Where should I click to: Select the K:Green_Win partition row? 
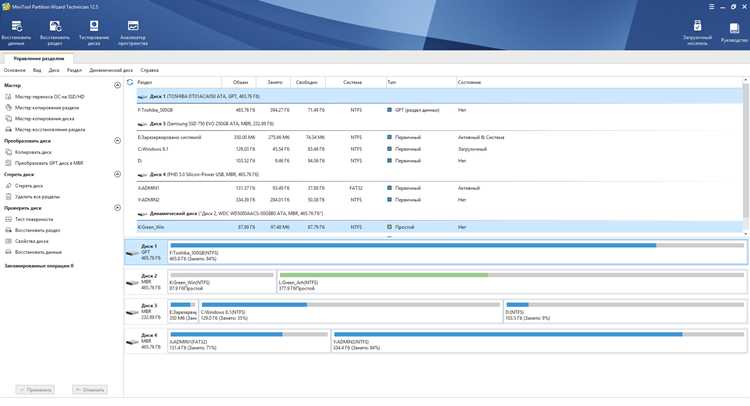point(439,227)
